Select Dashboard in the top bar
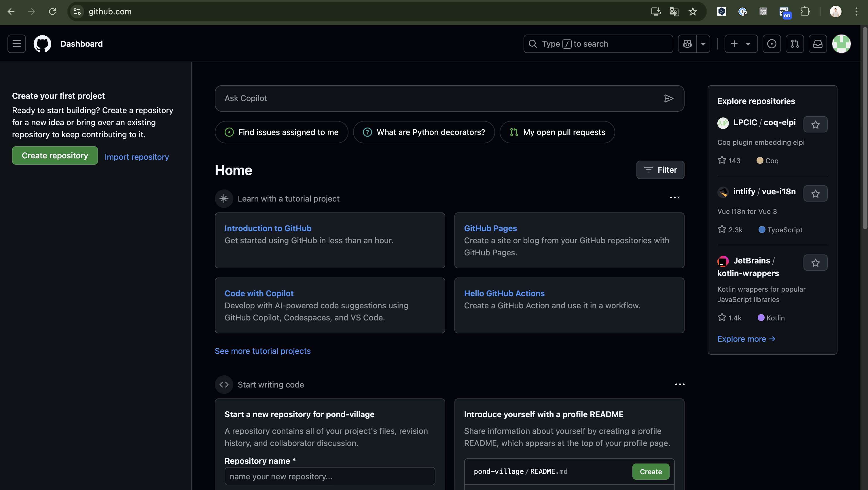The width and height of the screenshot is (868, 490). click(x=82, y=43)
